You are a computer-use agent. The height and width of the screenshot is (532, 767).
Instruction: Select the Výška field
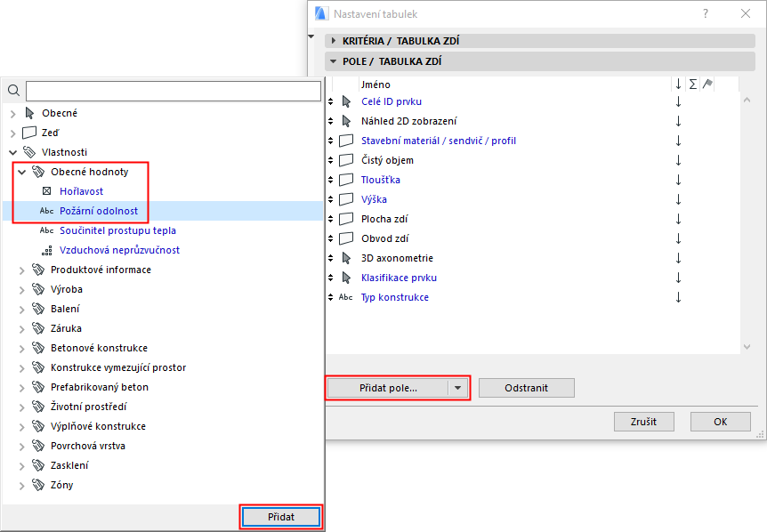click(x=375, y=199)
